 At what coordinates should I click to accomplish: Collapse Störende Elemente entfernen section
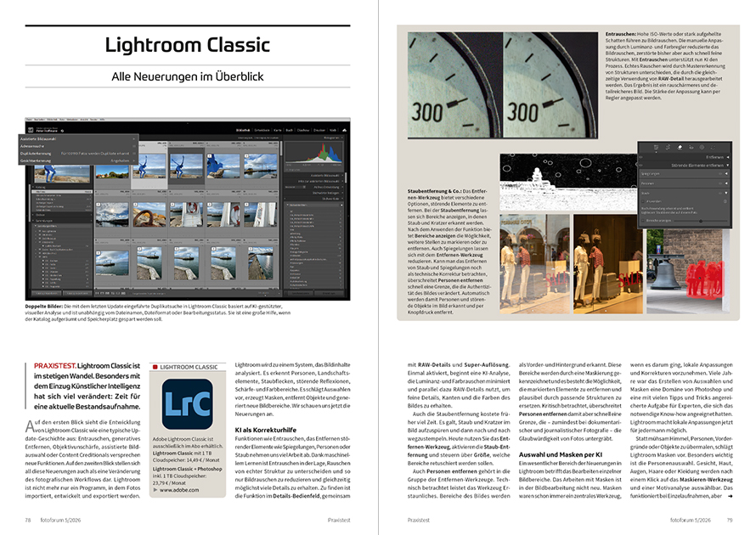click(728, 166)
